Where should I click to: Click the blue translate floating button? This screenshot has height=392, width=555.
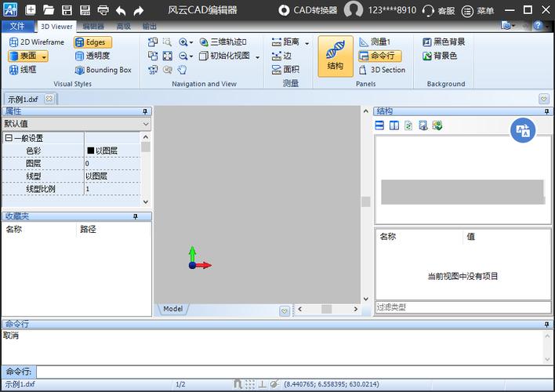[x=523, y=130]
